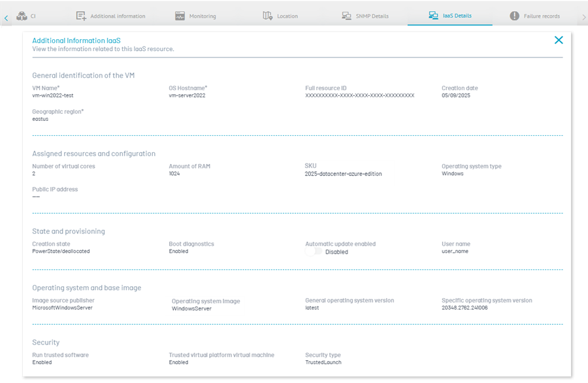The width and height of the screenshot is (588, 383).
Task: Click the Monitoring chart icon
Action: click(x=180, y=16)
